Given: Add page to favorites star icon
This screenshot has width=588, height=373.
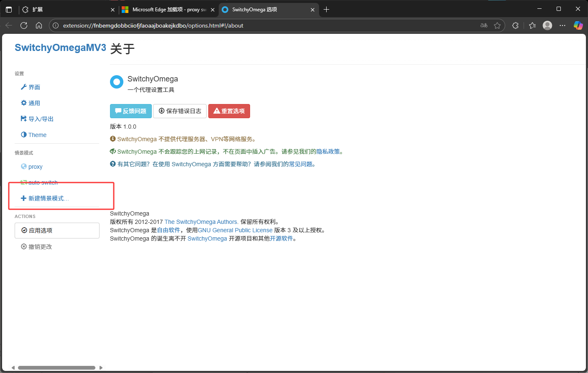Looking at the screenshot, I should click(x=497, y=25).
